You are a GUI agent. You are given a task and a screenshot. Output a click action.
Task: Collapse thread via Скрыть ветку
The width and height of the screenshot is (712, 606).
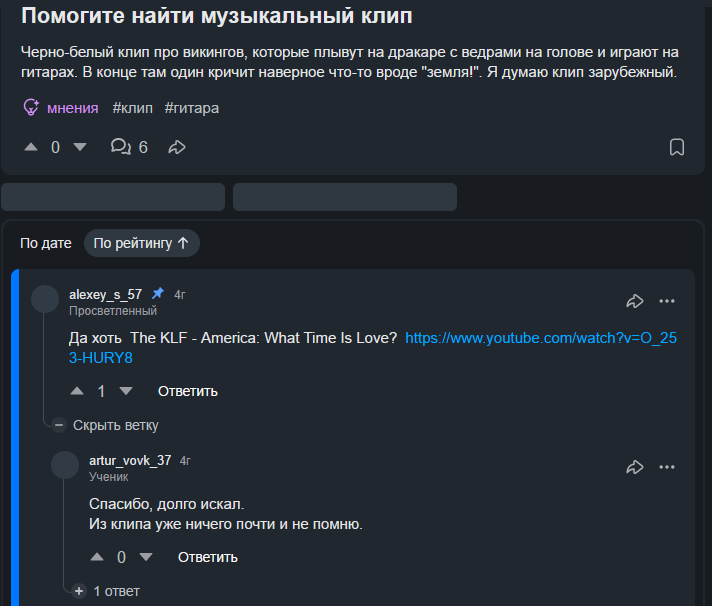pos(105,425)
